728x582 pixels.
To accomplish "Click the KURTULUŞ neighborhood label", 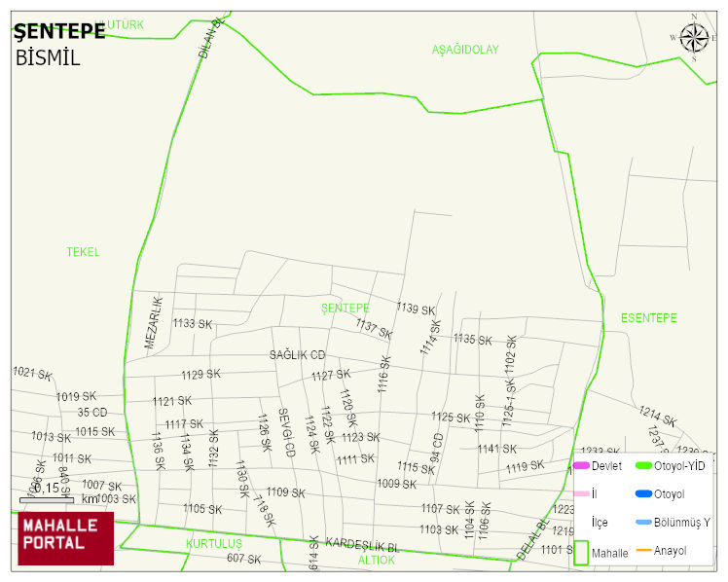I will click(214, 543).
